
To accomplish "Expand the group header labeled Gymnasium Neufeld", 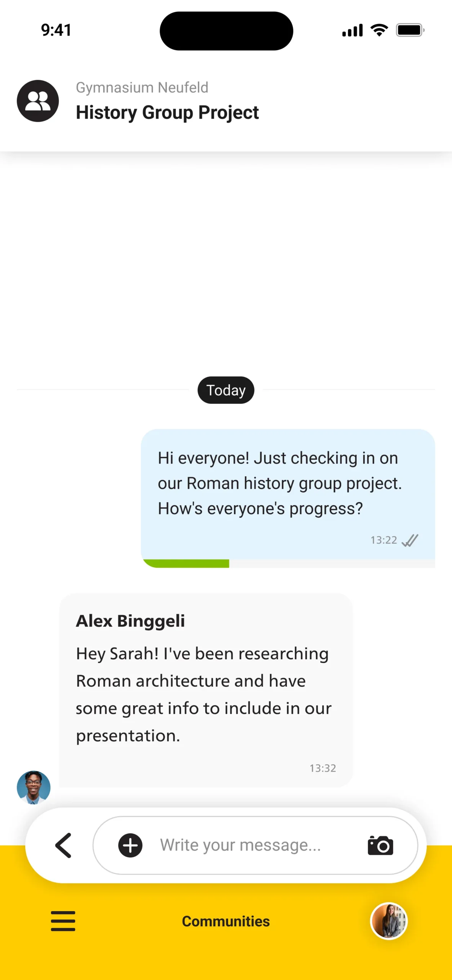I will click(142, 87).
